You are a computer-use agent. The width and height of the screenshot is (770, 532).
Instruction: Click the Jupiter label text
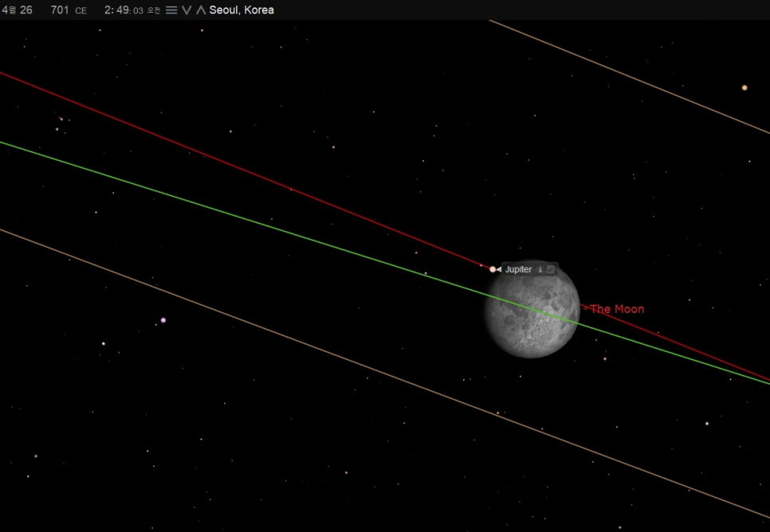coord(519,269)
